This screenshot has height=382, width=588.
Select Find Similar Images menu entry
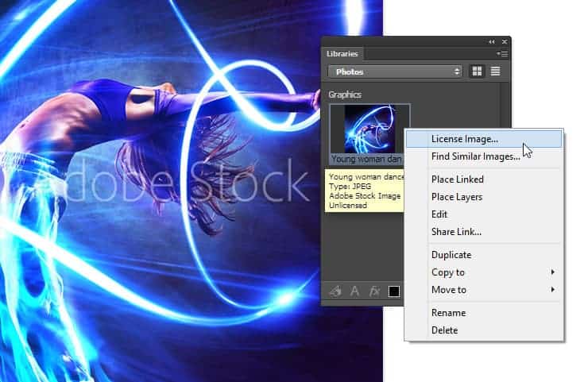point(484,156)
